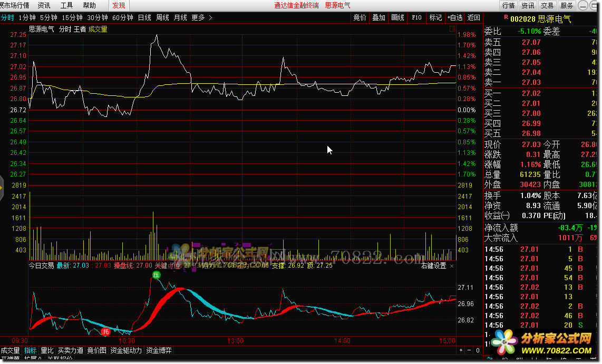Image resolution: width=602 pixels, height=364 pixels.
Task: Select the 买卖力道 bottom tab
Action: (71, 351)
